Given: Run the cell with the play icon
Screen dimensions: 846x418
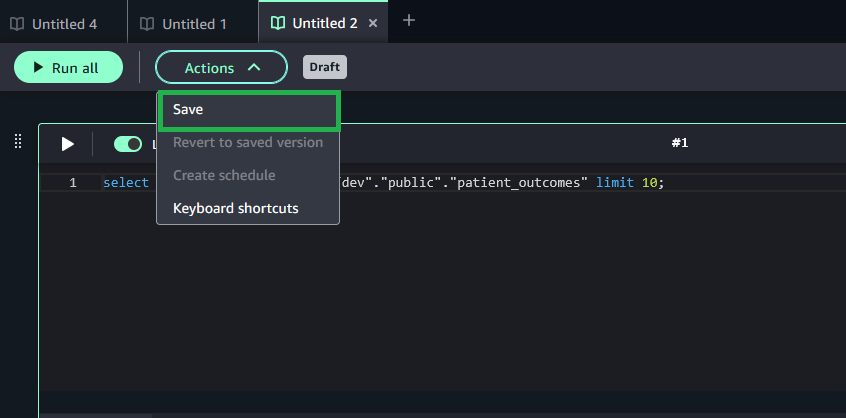Looking at the screenshot, I should click(67, 144).
